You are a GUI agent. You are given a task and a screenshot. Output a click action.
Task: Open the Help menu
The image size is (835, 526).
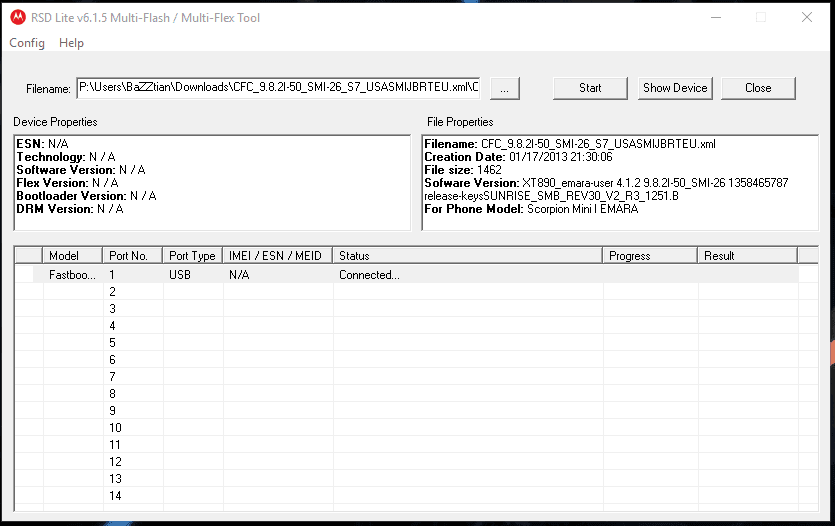(x=71, y=43)
